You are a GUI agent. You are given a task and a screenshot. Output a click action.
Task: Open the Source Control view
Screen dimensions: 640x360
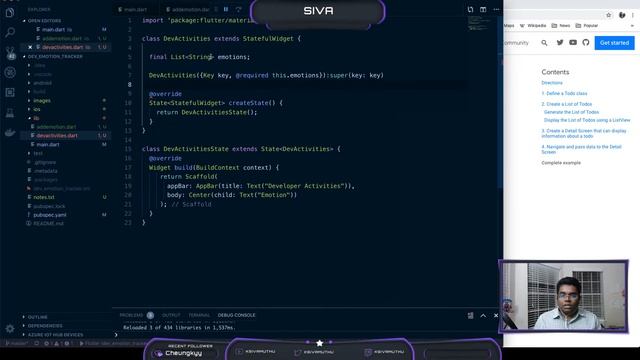click(x=10, y=53)
